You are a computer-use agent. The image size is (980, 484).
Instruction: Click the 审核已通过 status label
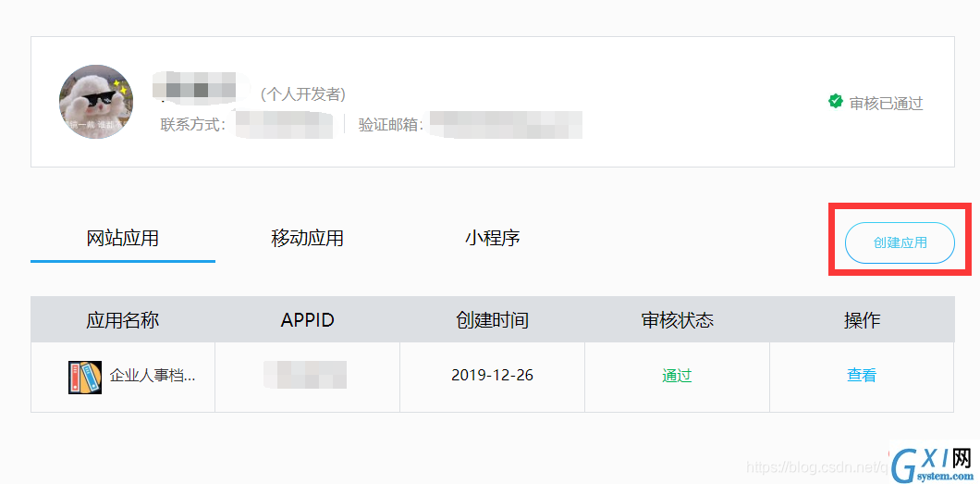pyautogui.click(x=887, y=103)
